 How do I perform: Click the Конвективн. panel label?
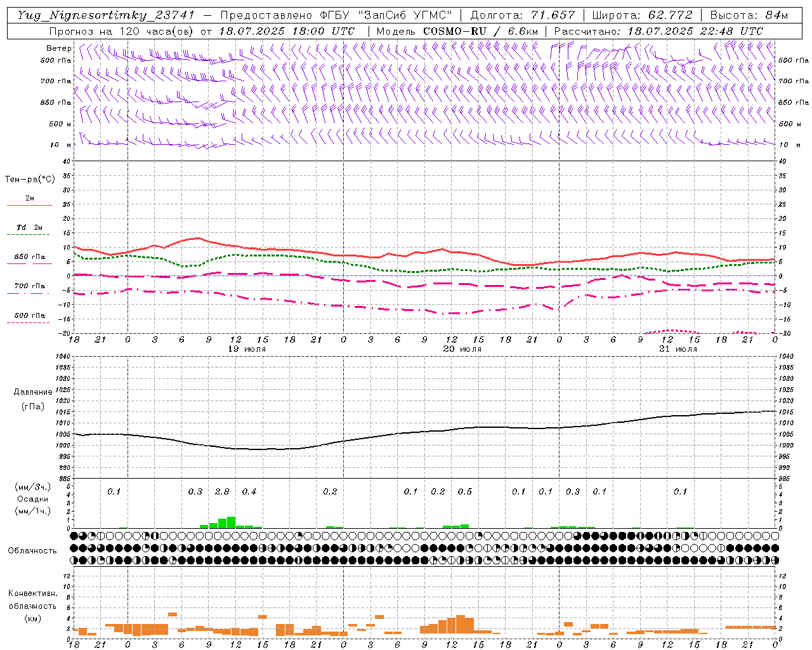32,594
